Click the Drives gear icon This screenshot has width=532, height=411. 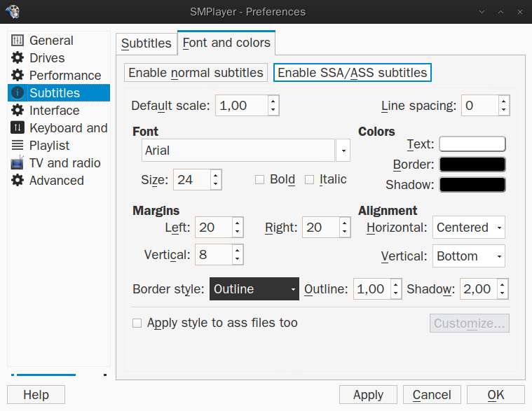pyautogui.click(x=18, y=57)
